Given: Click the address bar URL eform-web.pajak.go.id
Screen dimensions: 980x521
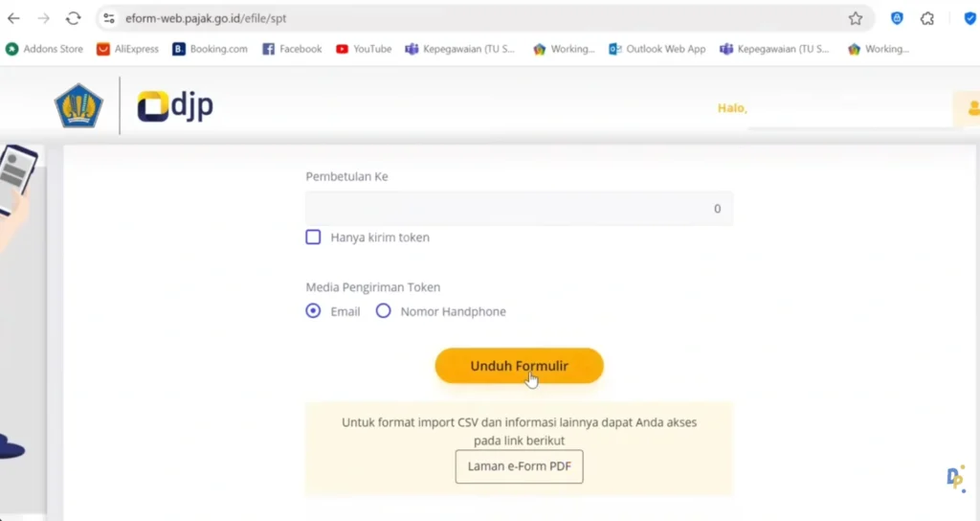Looking at the screenshot, I should [x=206, y=18].
